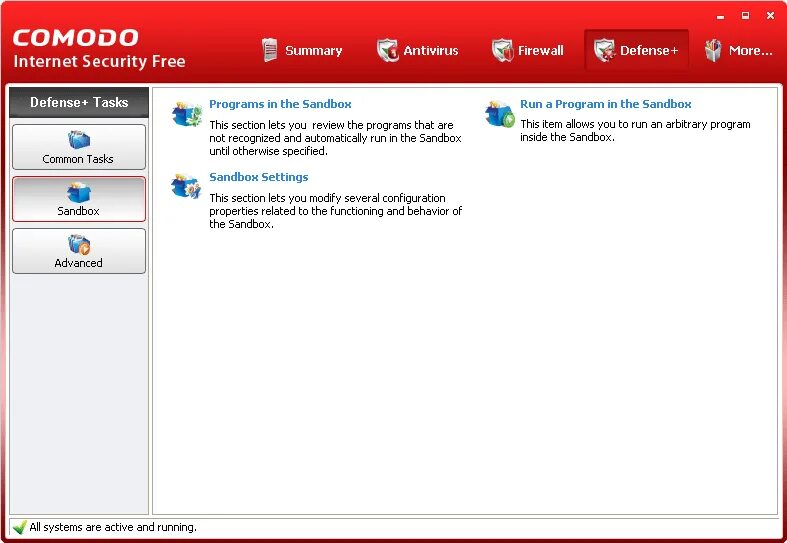787x543 pixels.
Task: Click 'All systems are active and running' status
Action: (x=113, y=527)
